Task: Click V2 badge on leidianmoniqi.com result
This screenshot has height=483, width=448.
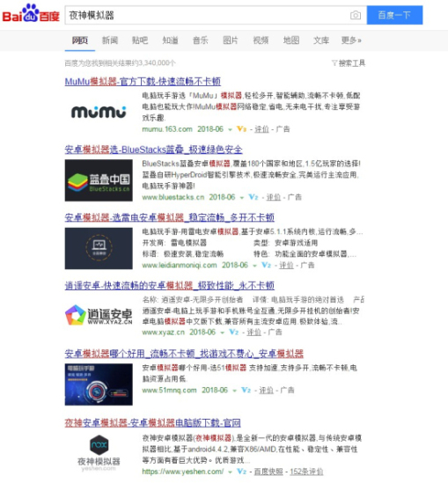Action: point(266,265)
